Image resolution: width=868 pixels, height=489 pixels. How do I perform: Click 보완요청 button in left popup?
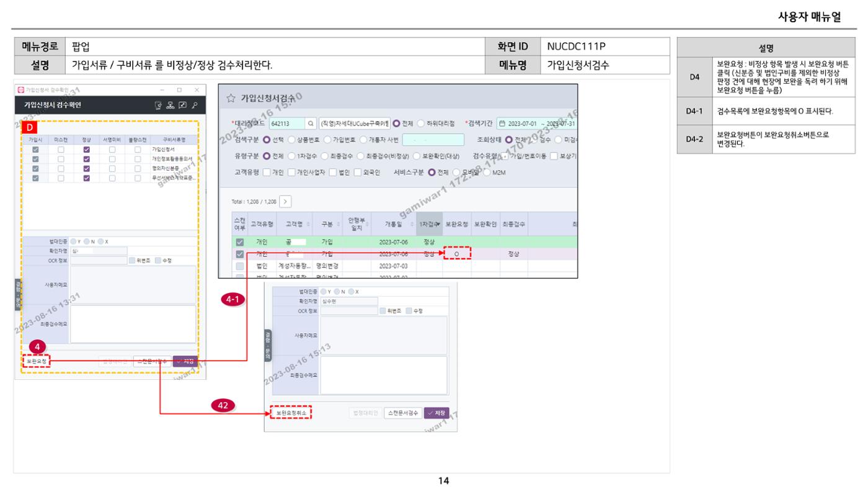pos(36,361)
